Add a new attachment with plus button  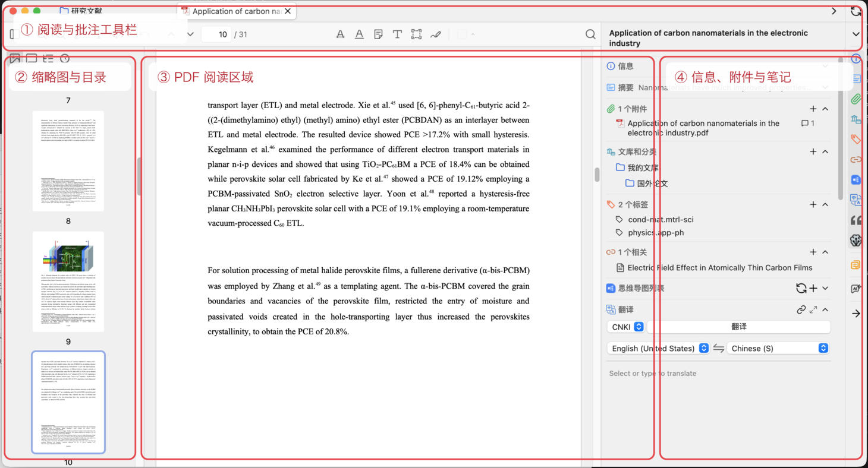813,109
